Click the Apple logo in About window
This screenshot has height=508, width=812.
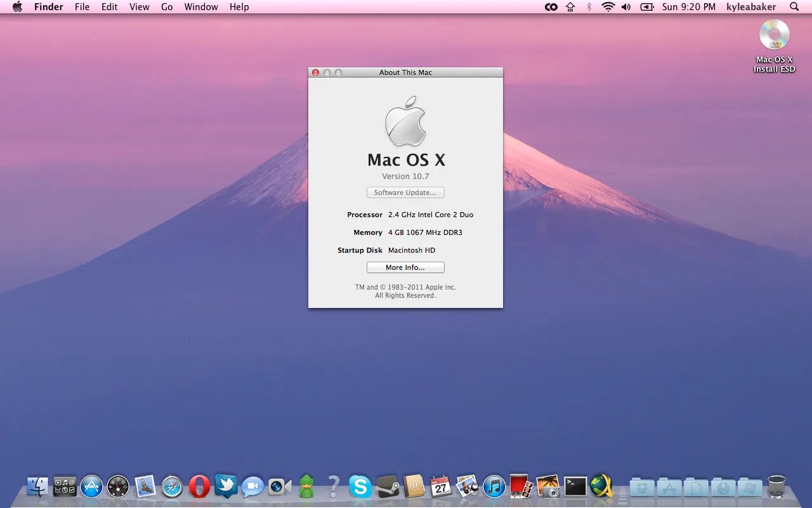(x=405, y=121)
